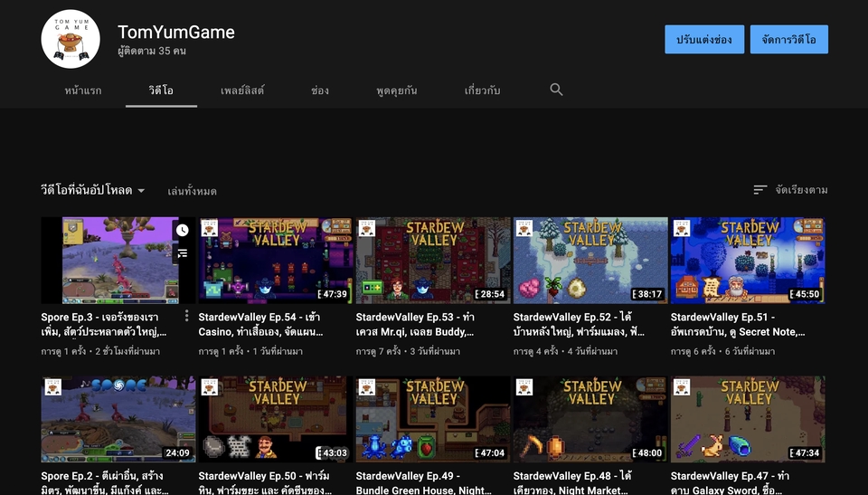This screenshot has height=495, width=868.
Task: Click the StardewValley Ep.49 title
Action: 424,483
